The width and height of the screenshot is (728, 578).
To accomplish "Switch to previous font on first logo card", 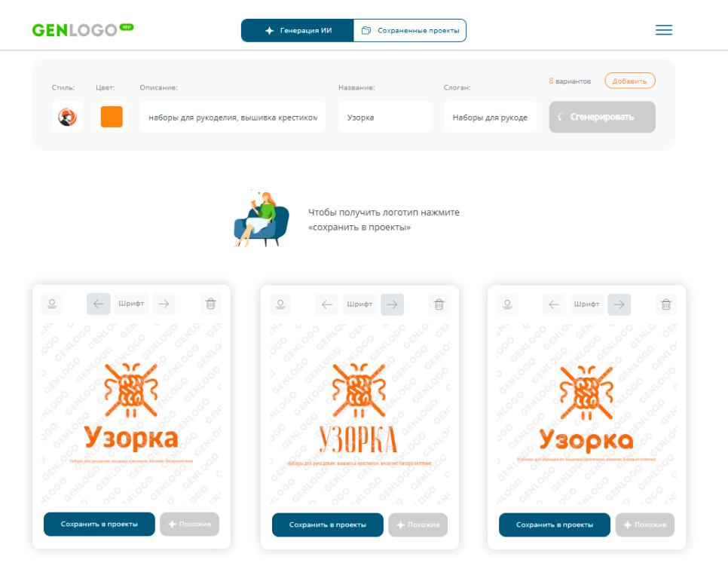I will coord(99,304).
